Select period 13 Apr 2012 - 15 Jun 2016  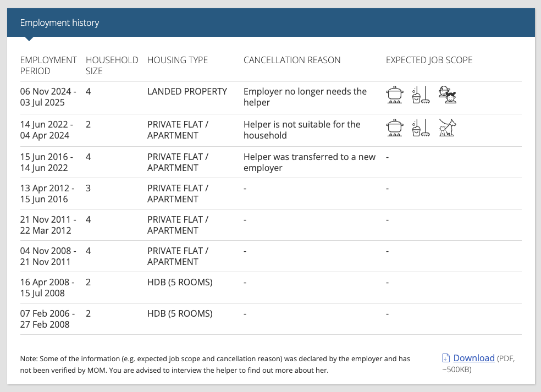47,194
